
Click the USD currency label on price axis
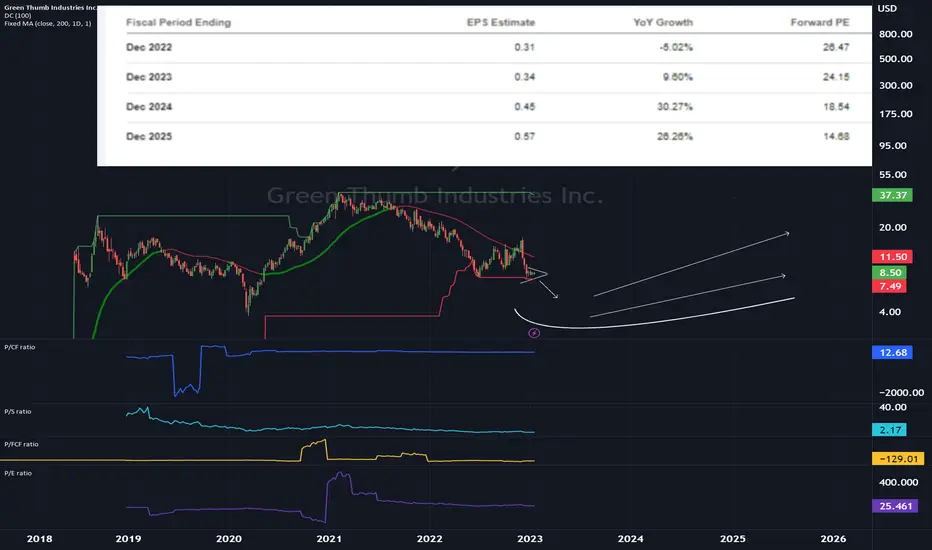point(887,8)
